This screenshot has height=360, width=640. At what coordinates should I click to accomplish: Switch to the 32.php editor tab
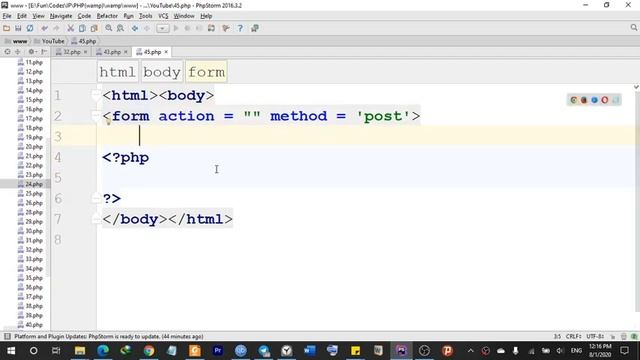[71, 52]
